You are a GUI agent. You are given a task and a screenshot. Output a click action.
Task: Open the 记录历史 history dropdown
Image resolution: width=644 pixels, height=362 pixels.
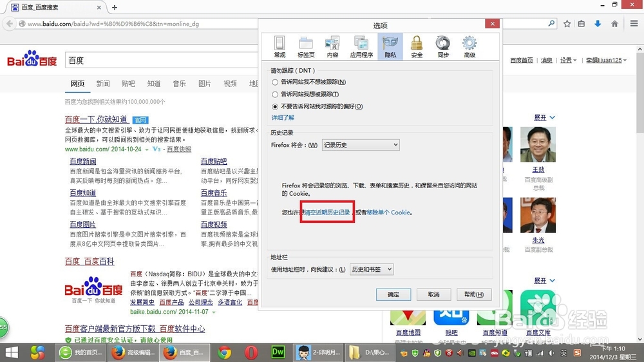click(x=361, y=145)
